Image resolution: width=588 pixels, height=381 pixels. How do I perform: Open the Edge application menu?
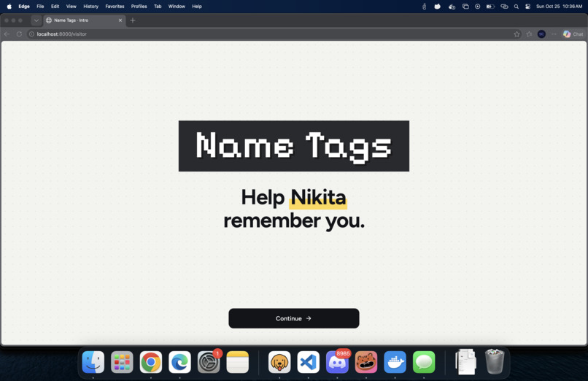(x=24, y=7)
